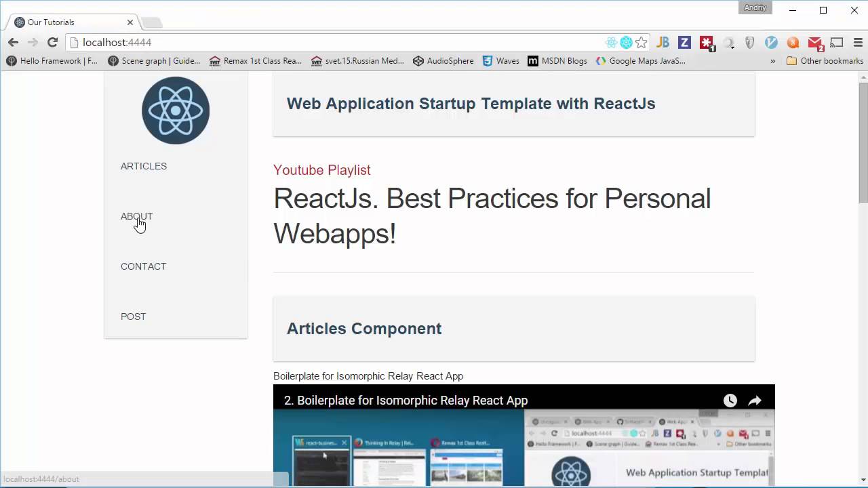Bookmark this page with the star icon
Image resolution: width=868 pixels, height=488 pixels.
[642, 42]
